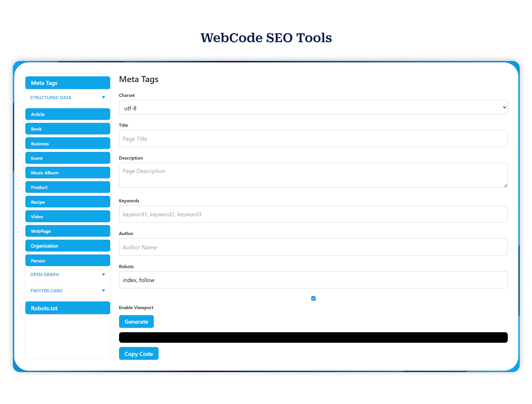Choose the Music Album sidebar item
The image size is (532, 404).
(68, 173)
